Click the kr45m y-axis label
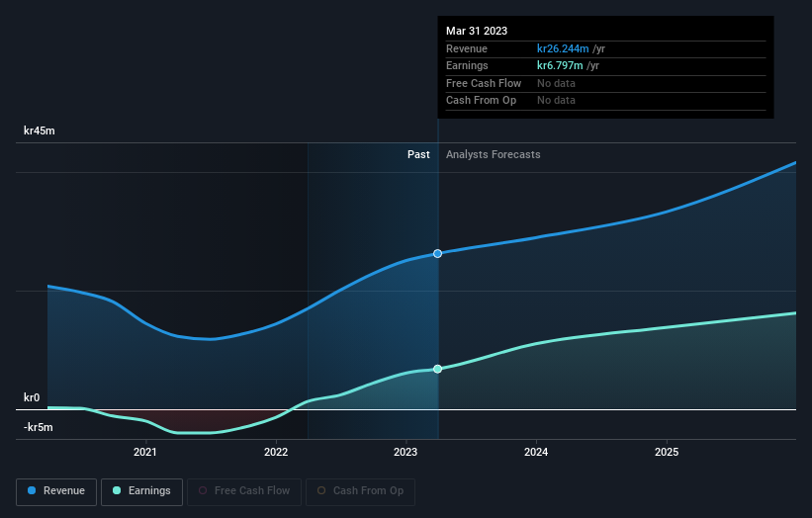 click(40, 130)
